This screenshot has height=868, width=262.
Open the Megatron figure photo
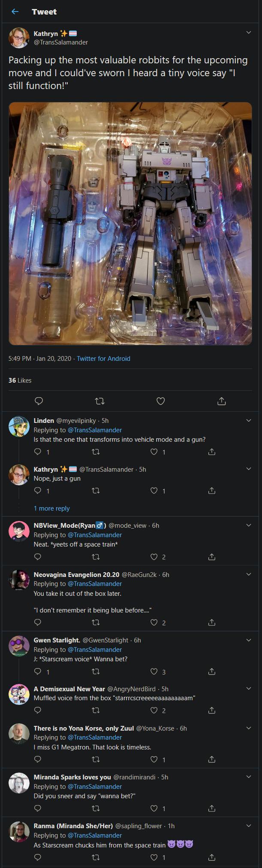point(130,223)
